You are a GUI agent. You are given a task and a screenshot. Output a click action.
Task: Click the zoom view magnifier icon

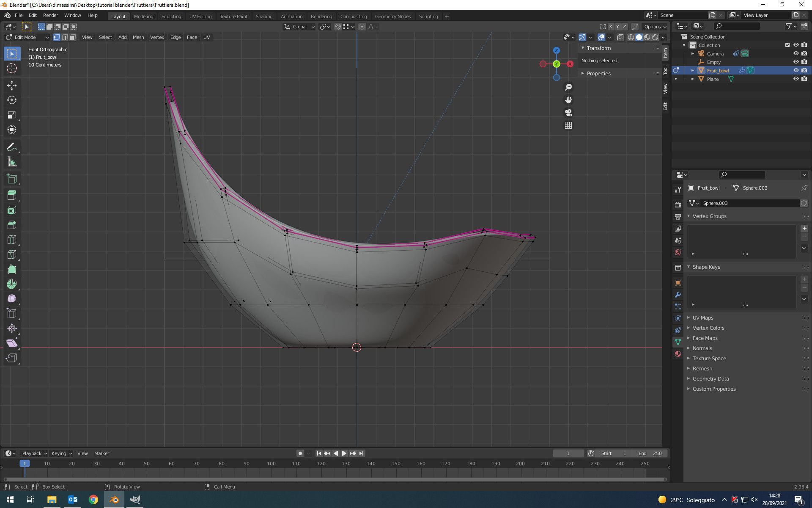point(568,87)
